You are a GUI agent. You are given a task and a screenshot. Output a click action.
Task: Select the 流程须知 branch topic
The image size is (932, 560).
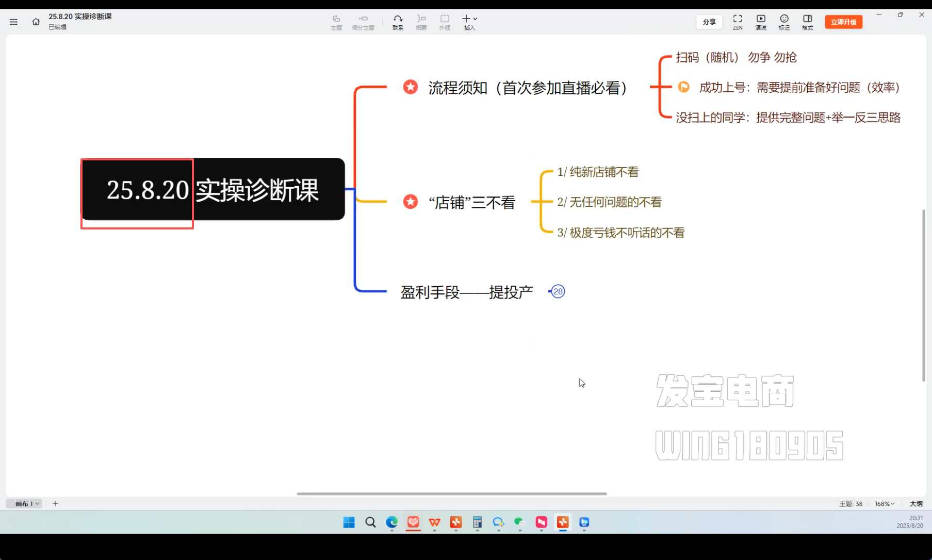coord(527,88)
